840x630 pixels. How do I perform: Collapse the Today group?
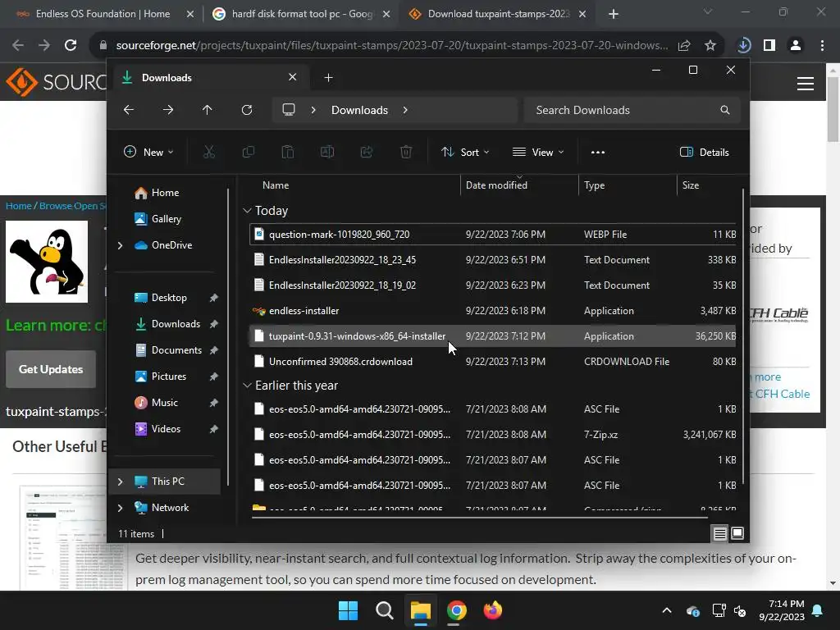tap(247, 211)
